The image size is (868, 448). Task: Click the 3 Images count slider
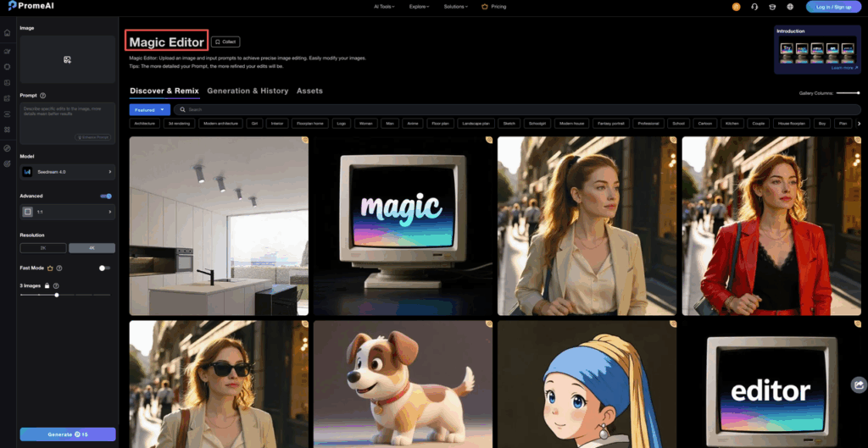click(x=65, y=295)
